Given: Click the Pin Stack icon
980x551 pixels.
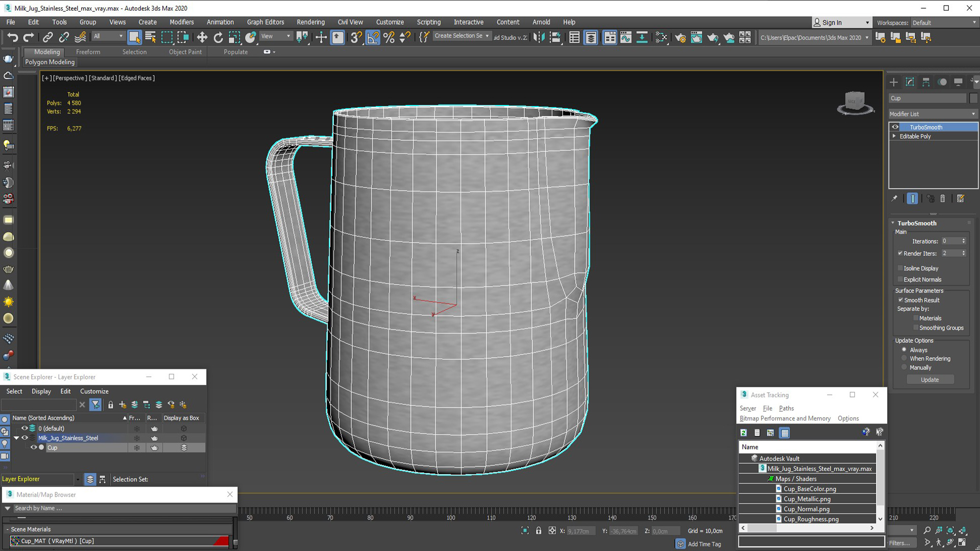Looking at the screenshot, I should 894,198.
